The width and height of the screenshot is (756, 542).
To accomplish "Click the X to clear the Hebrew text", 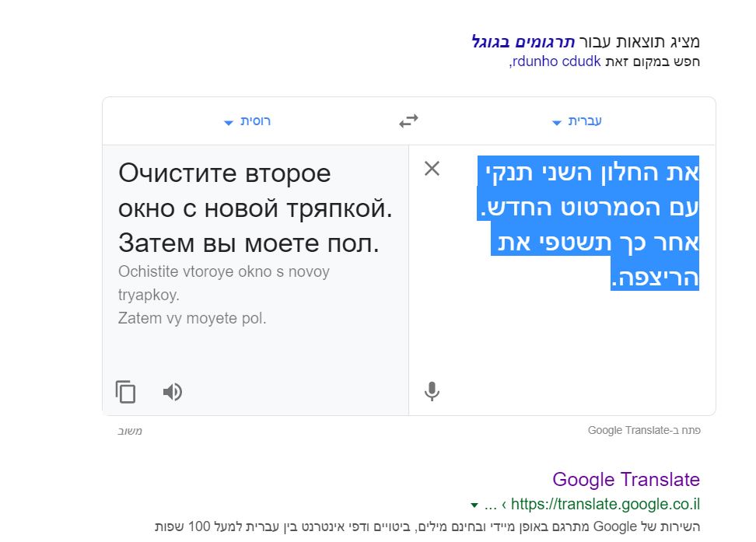I will click(432, 169).
